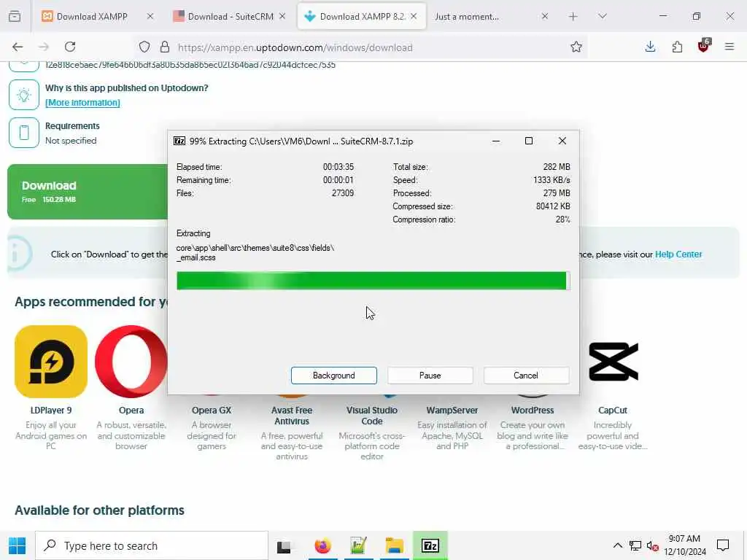Open Firefox from the taskbar
The image size is (747, 560).
click(322, 545)
